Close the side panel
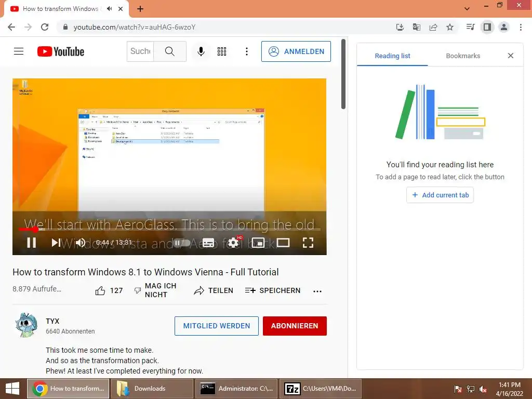Screen dimensions: 532x399 pyautogui.click(x=511, y=56)
